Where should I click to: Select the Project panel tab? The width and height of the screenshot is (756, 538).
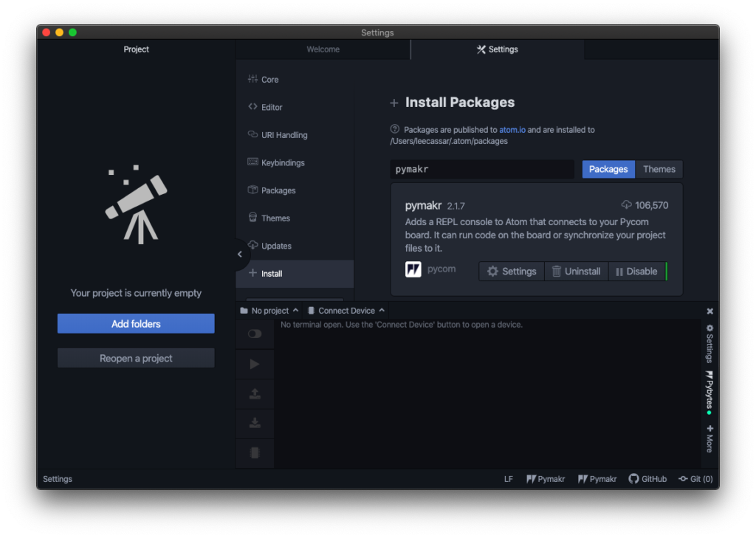136,49
